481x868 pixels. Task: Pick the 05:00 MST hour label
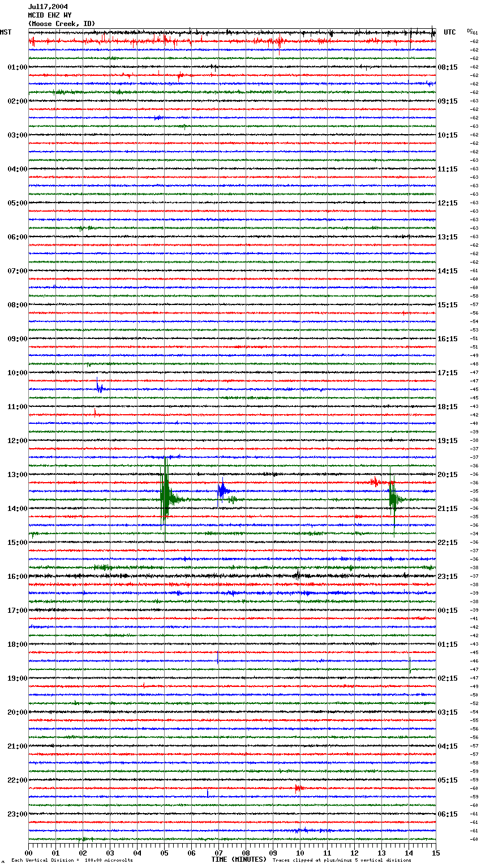(x=18, y=203)
